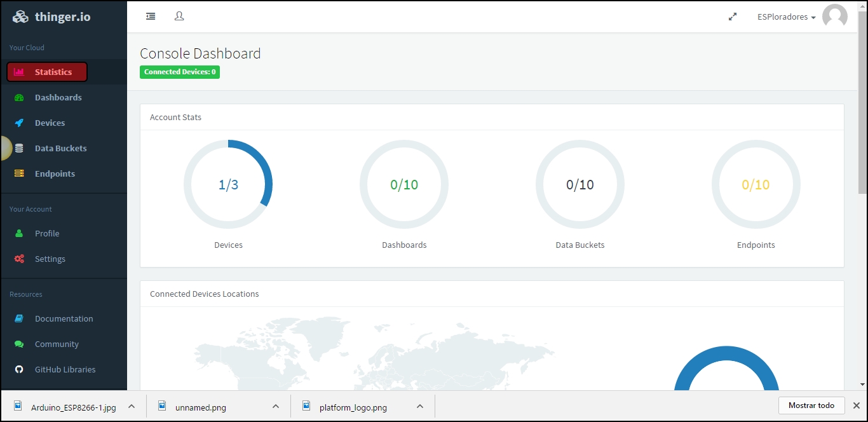Expand Arduino_ESP8266-1.jpg download options chevron
Screen dimensions: 868x422
point(132,406)
